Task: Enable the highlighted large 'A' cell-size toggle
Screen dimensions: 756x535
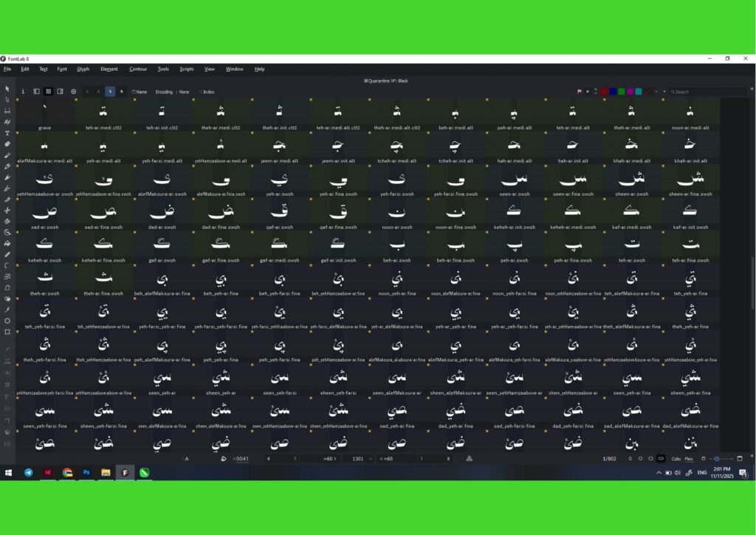Action: coord(110,92)
